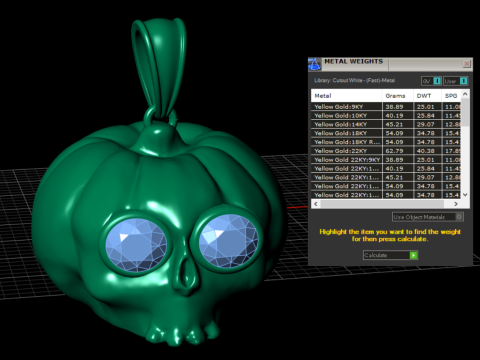Screen dimensions: 480x360
Task: Click the SPG column header
Action: coord(452,96)
